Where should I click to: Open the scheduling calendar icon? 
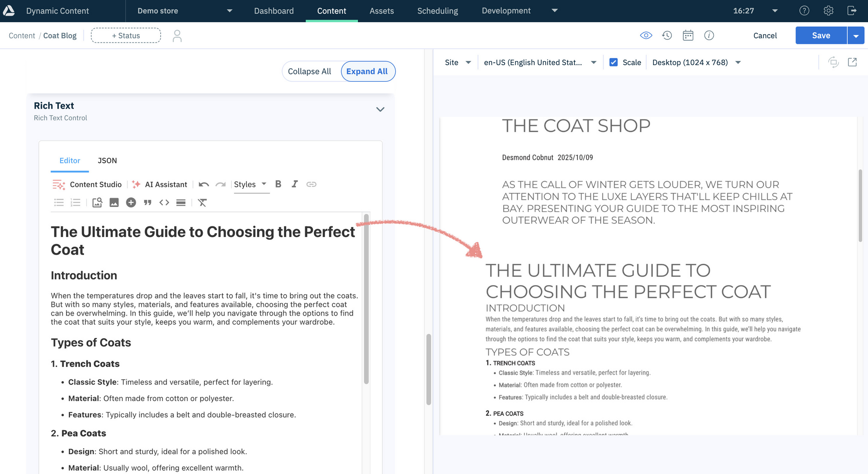[688, 36]
